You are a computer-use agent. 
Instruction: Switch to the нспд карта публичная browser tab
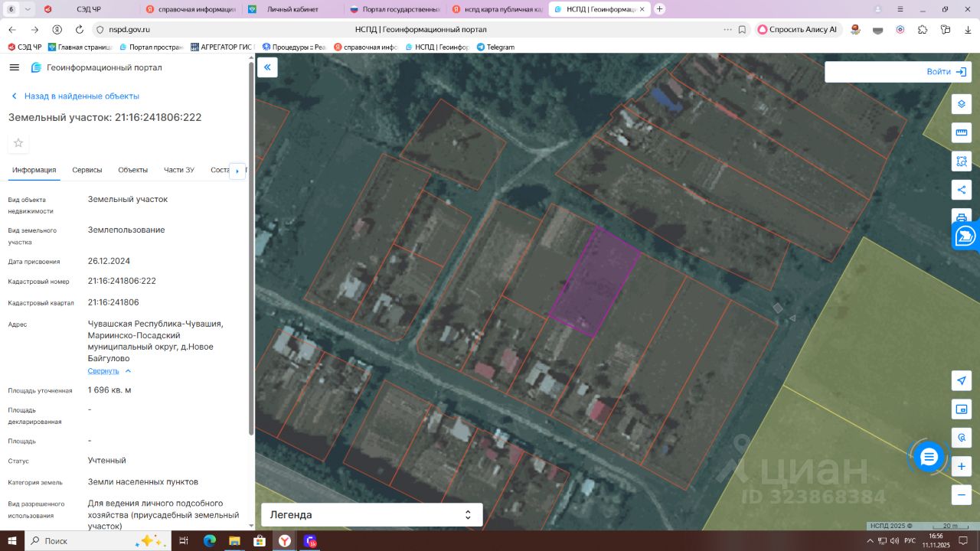497,9
